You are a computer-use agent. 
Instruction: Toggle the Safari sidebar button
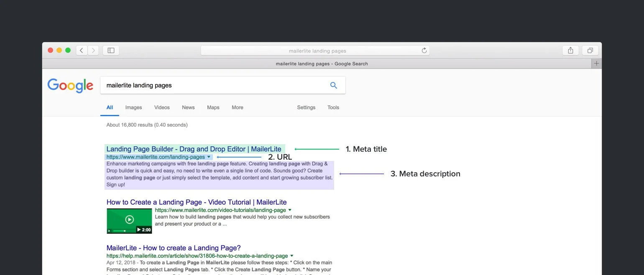[111, 51]
